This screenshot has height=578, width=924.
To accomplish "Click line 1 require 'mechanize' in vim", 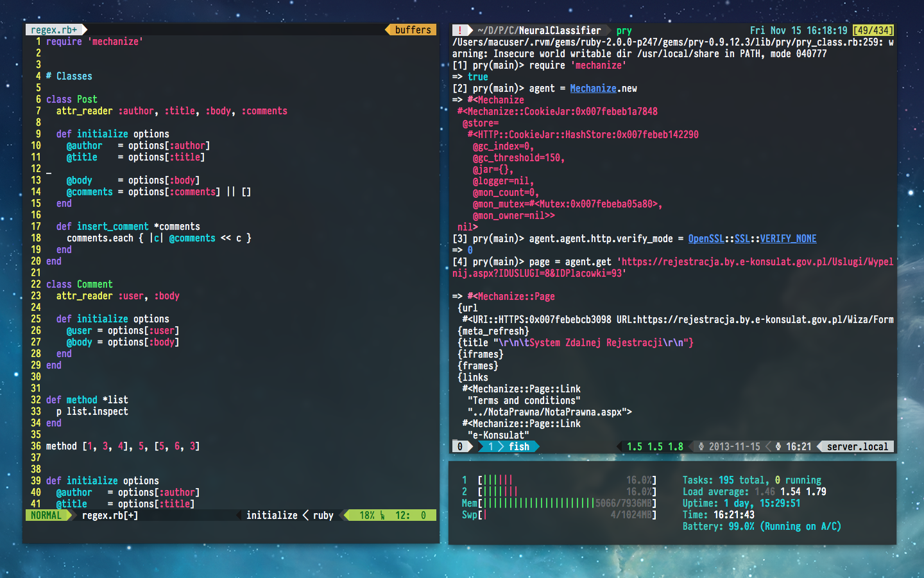I will [x=95, y=41].
